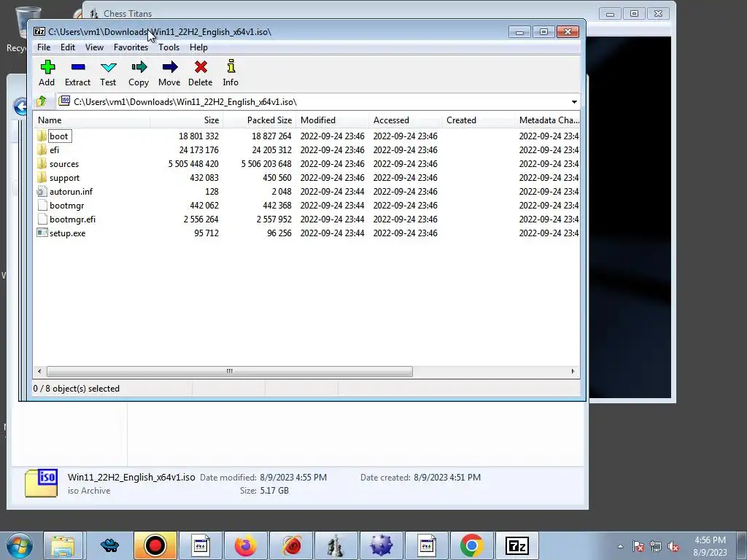Select the sources folder icon
Image resolution: width=747 pixels, height=560 pixels.
[42, 164]
